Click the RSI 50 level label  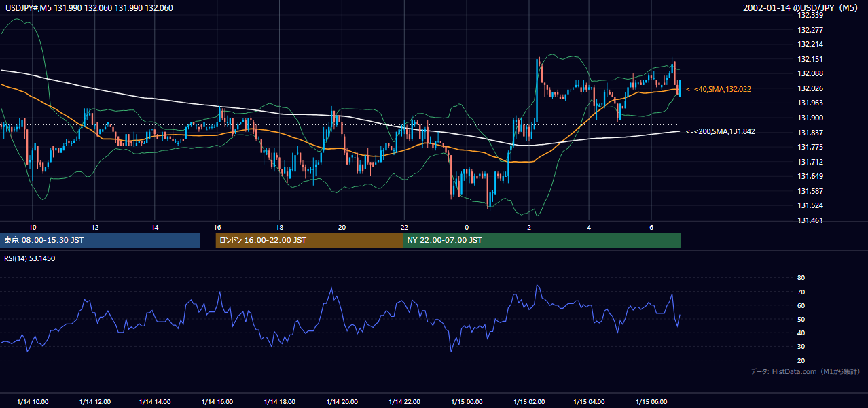[801, 319]
